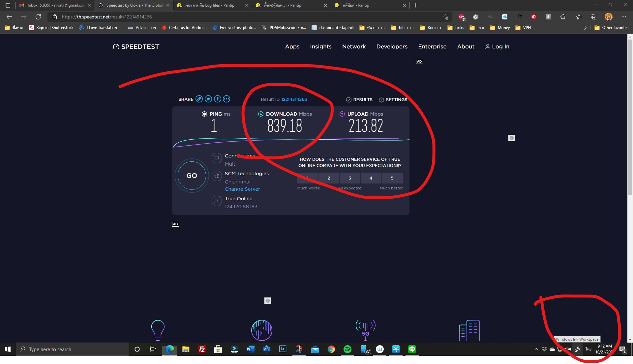Show hidden system tray icons
The width and height of the screenshot is (633, 364).
pos(536,349)
